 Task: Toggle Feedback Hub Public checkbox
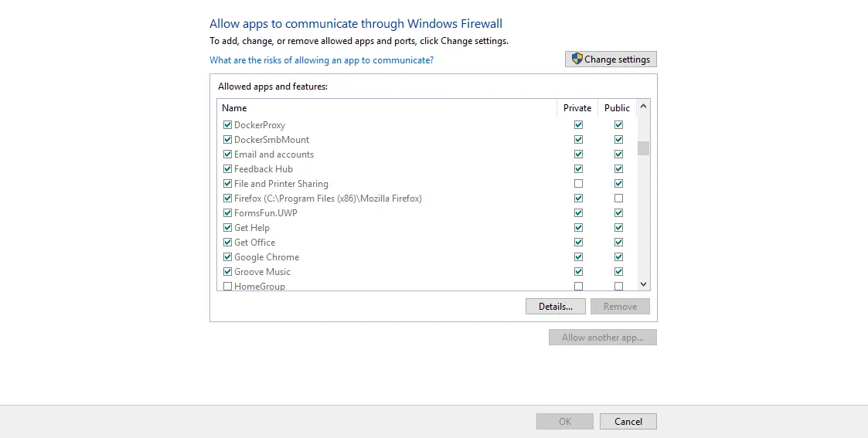pyautogui.click(x=619, y=168)
